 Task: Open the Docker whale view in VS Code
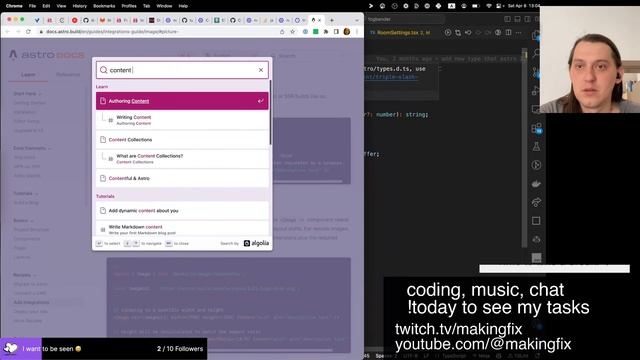(536, 184)
